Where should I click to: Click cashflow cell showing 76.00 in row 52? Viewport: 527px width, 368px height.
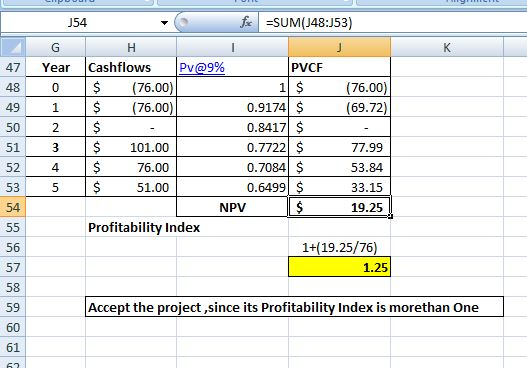click(x=131, y=167)
